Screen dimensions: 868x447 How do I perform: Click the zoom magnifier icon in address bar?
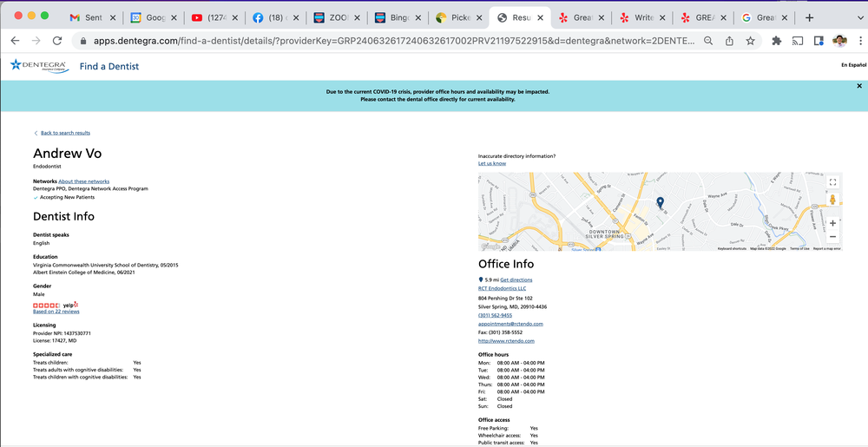708,41
